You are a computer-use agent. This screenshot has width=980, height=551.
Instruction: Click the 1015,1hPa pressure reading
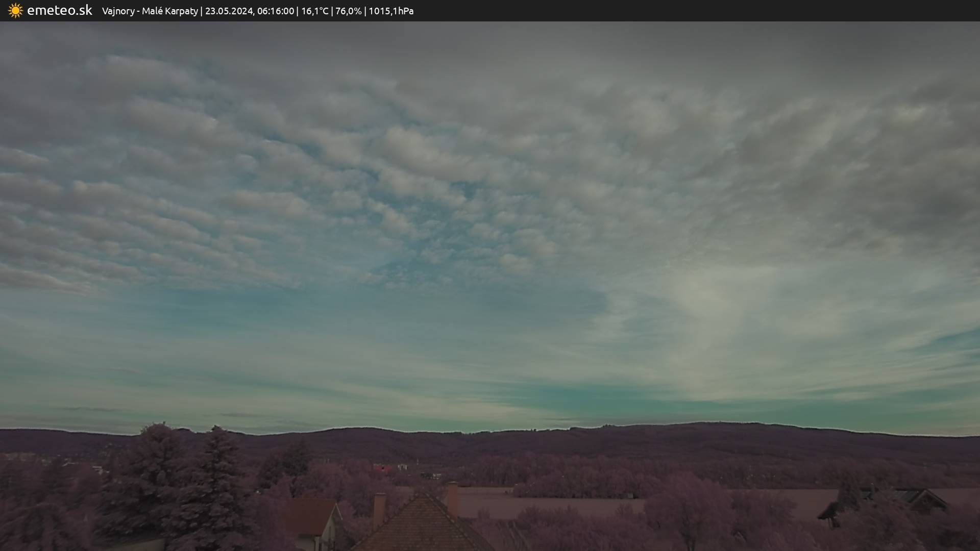point(391,11)
